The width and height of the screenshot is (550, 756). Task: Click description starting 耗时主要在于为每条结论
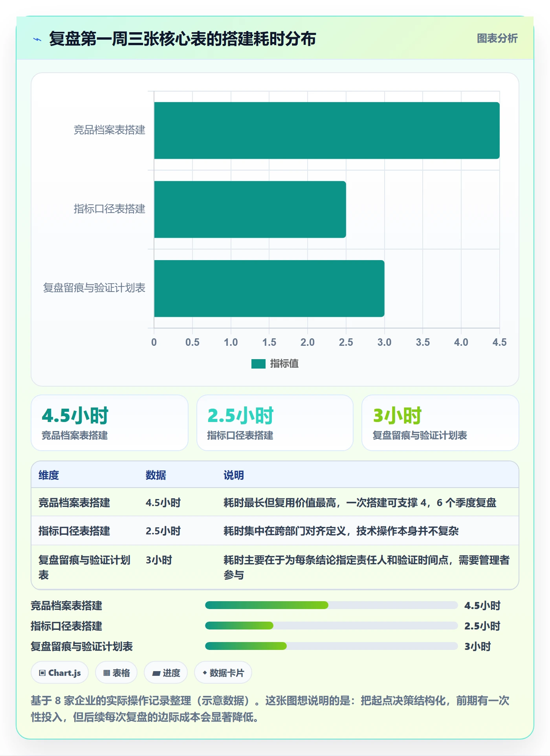coord(367,567)
